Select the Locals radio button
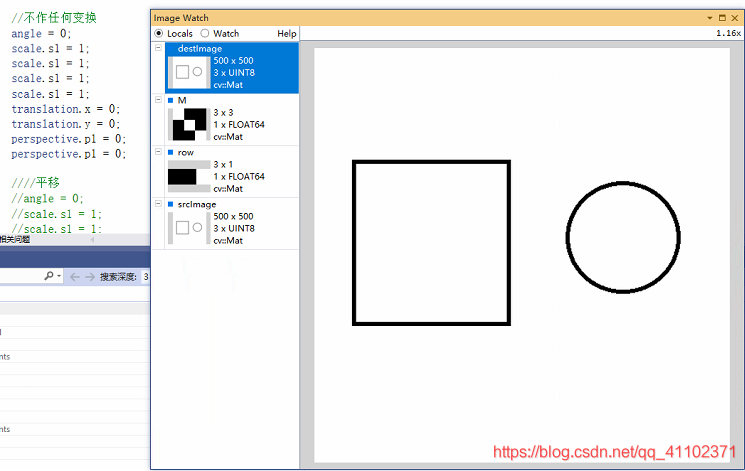 coord(159,33)
